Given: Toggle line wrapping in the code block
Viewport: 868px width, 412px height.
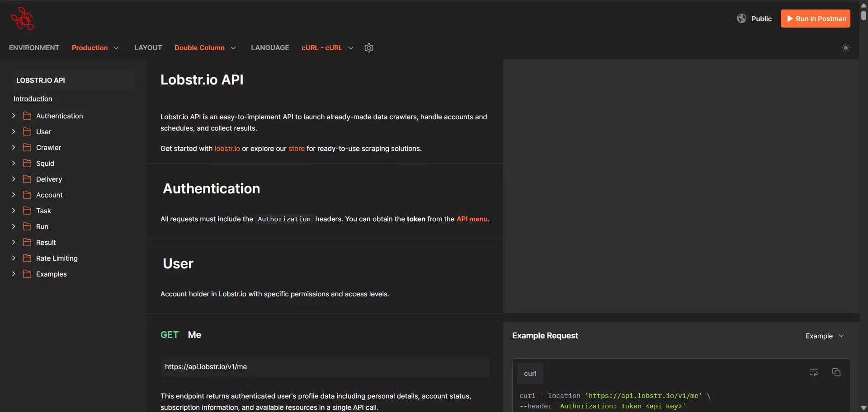Looking at the screenshot, I should [813, 372].
